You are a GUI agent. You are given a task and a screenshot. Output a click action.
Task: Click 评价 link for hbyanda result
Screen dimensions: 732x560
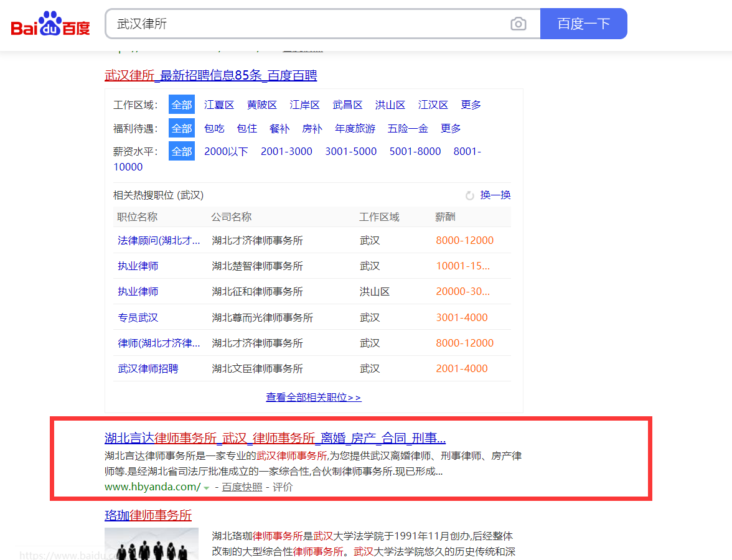283,487
